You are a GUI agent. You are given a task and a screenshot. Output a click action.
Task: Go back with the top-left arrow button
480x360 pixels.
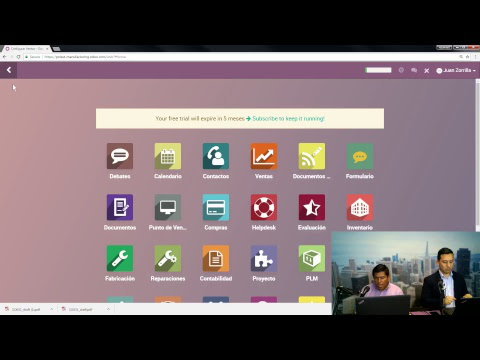pos(9,70)
